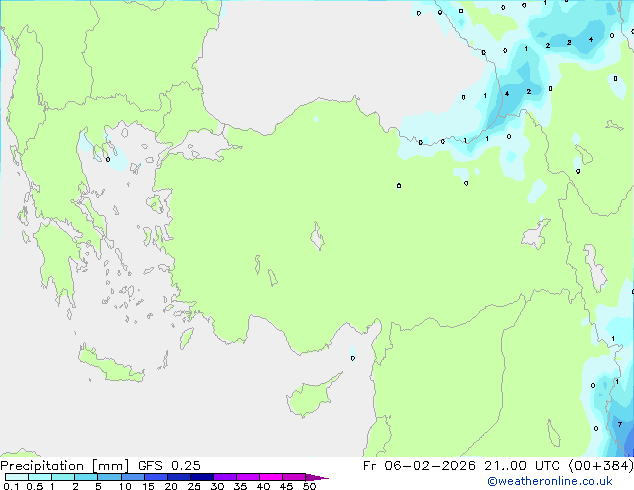Select the 0.1–0.5 mm legend color swatch

[17, 477]
